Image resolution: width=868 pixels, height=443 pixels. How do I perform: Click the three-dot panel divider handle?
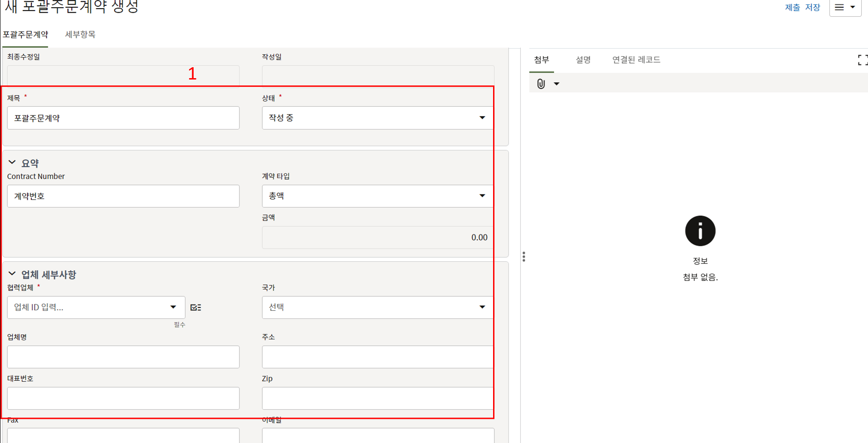point(524,257)
